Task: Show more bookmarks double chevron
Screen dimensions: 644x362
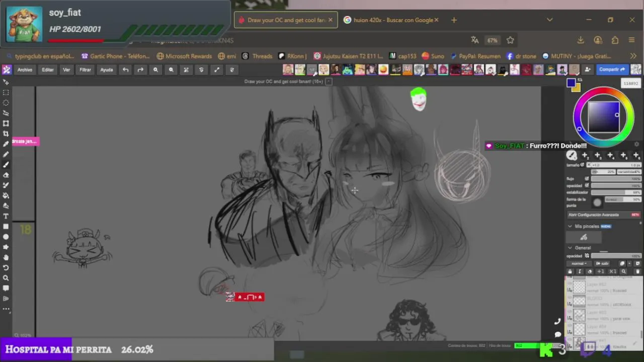Action: (633, 56)
